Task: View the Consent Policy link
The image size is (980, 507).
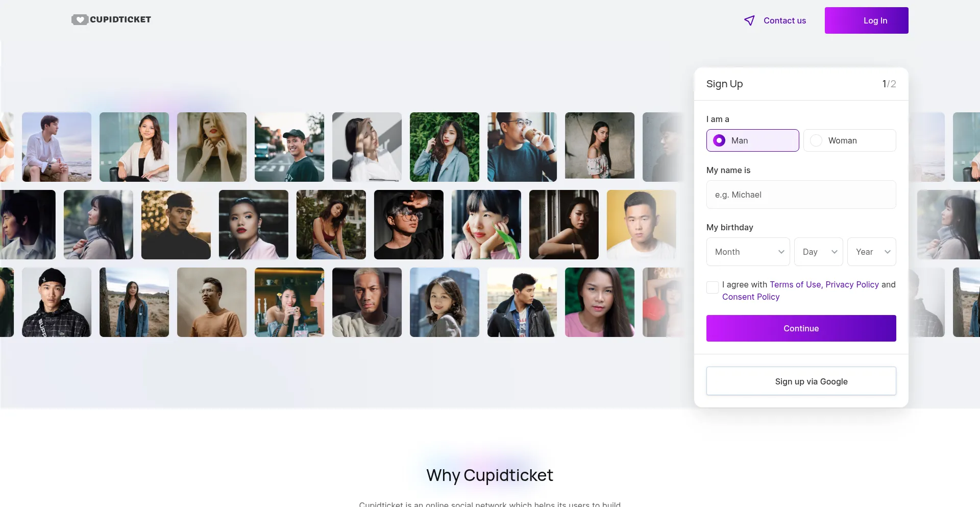Action: pyautogui.click(x=751, y=297)
